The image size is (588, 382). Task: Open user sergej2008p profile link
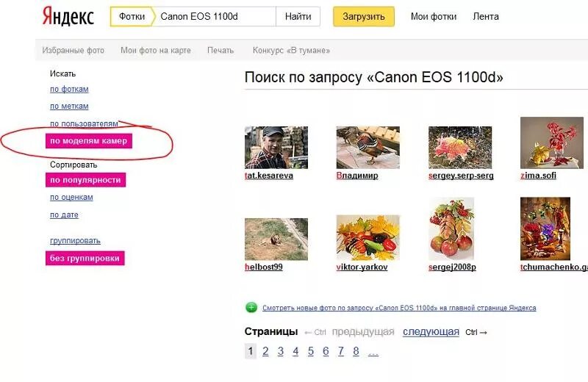point(452,267)
